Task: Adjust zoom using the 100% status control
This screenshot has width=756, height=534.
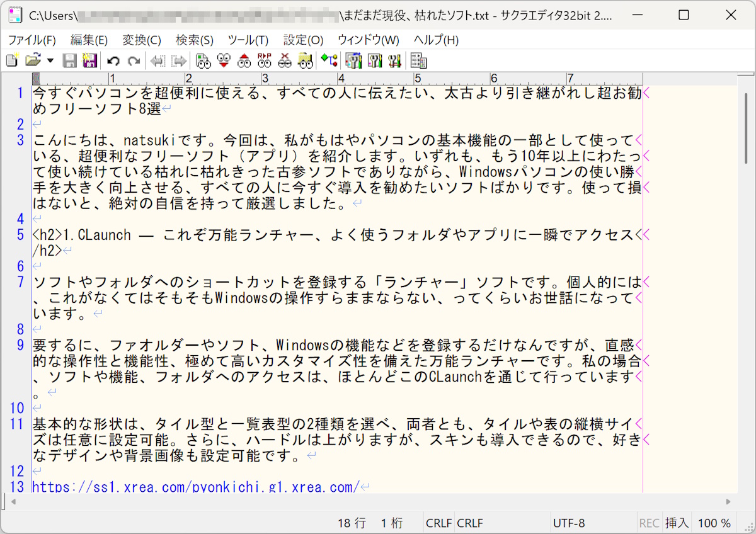Action: [x=714, y=523]
